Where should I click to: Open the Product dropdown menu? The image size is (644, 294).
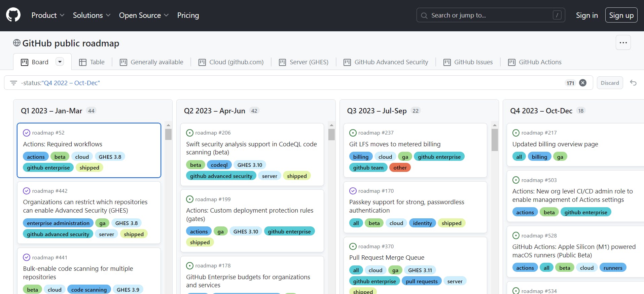(48, 15)
